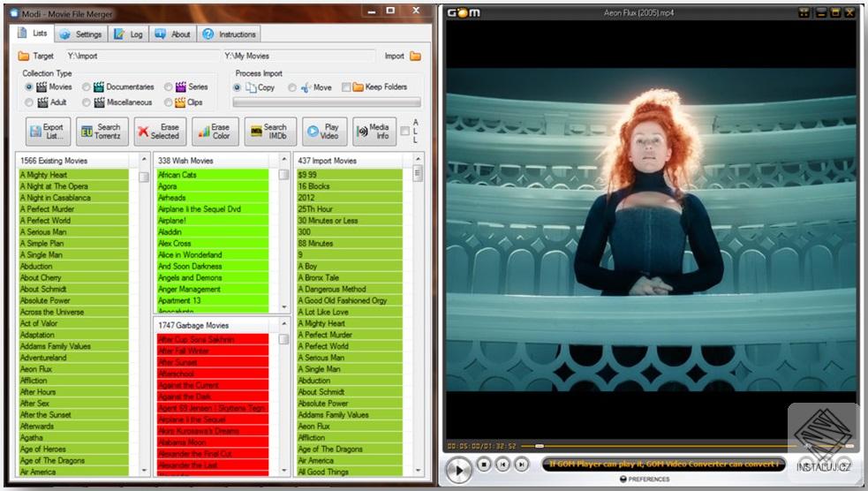
Task: Select 'Against the Current' in Garbage Movies
Action: 213,385
